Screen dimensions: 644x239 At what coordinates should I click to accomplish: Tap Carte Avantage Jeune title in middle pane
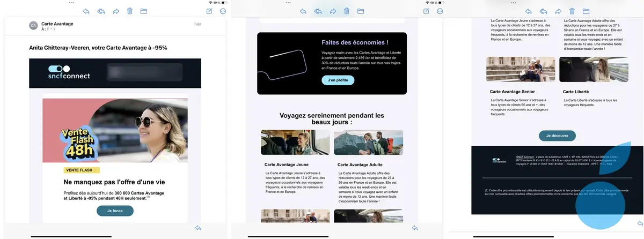pos(287,165)
